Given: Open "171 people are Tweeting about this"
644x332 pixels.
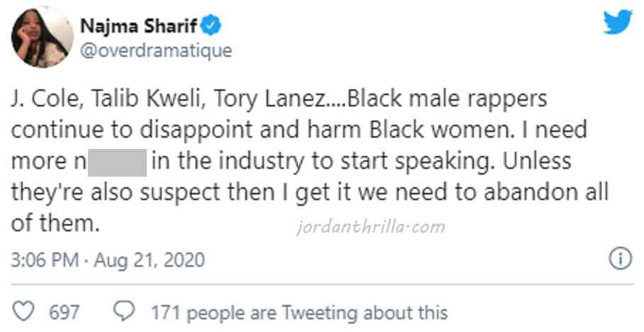Looking at the screenshot, I should (299, 312).
